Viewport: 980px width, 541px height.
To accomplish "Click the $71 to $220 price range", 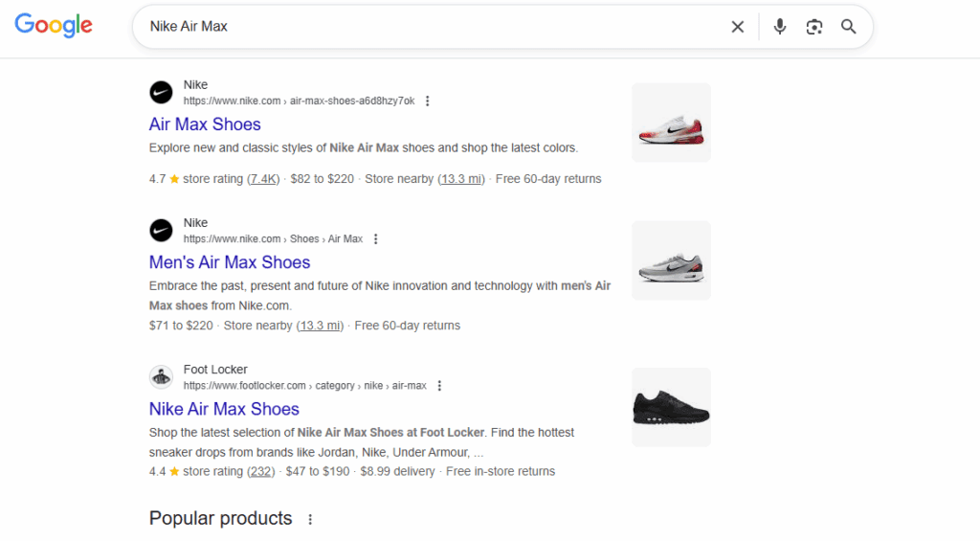I will (181, 326).
